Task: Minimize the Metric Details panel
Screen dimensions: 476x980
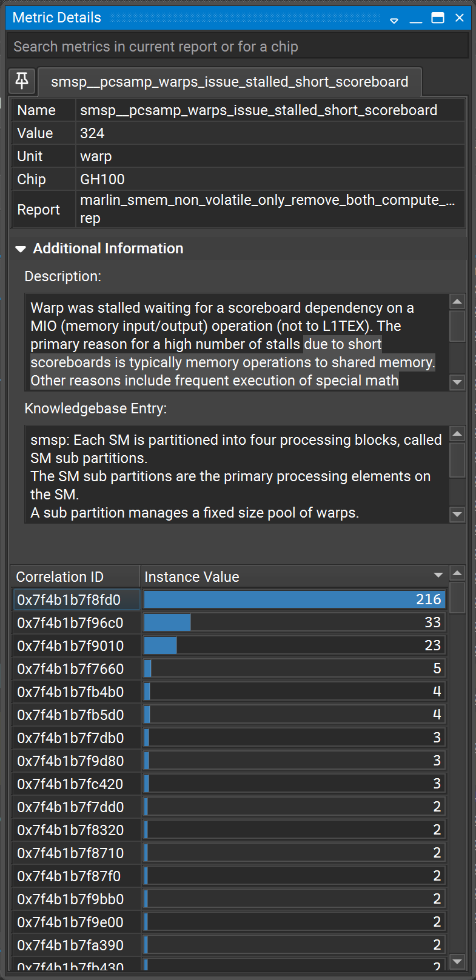Action: 415,19
